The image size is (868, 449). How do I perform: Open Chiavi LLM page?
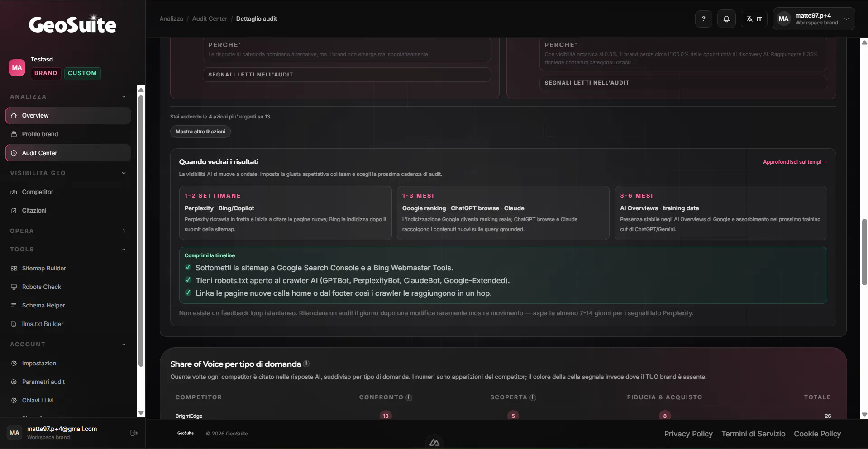[68, 400]
